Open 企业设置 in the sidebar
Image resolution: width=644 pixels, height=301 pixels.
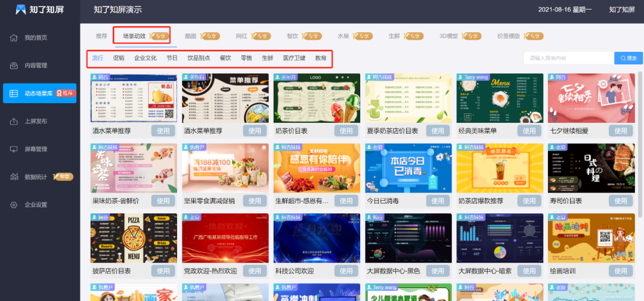tap(36, 205)
